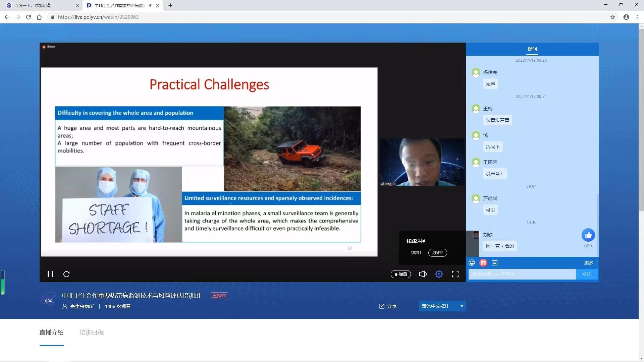This screenshot has width=644, height=362.
Task: Select 线路2 stream route
Action: [437, 253]
